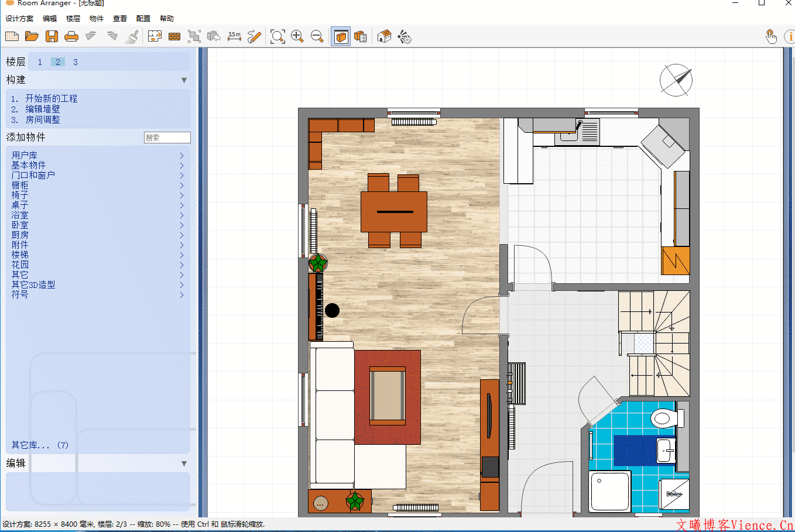
Task: Click the zoom-to-fit magnifier icon
Action: (x=277, y=37)
